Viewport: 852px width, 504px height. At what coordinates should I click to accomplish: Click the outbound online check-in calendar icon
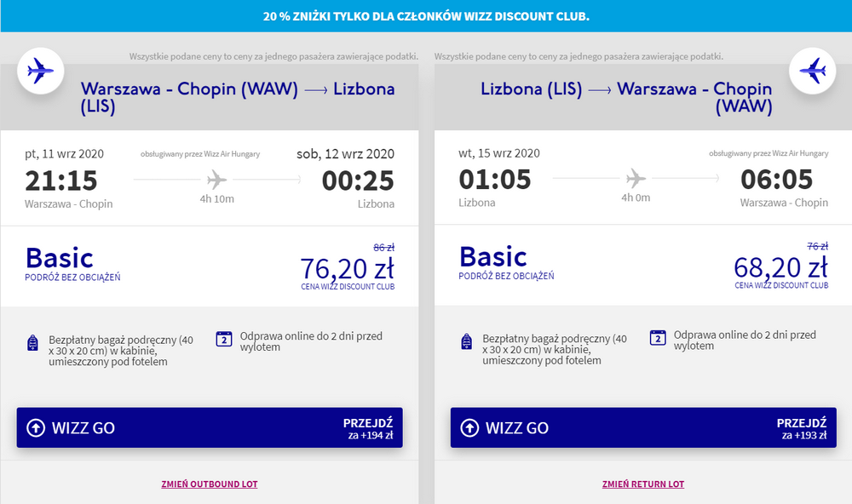224,339
